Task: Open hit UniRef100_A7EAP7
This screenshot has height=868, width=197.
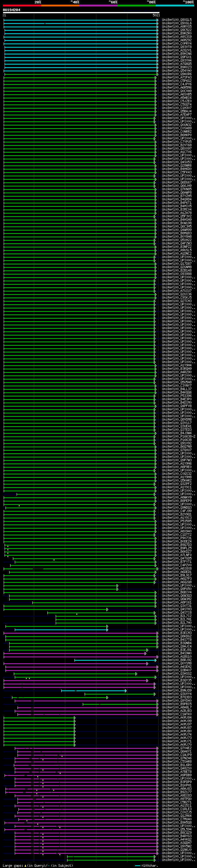Action: 177,115
